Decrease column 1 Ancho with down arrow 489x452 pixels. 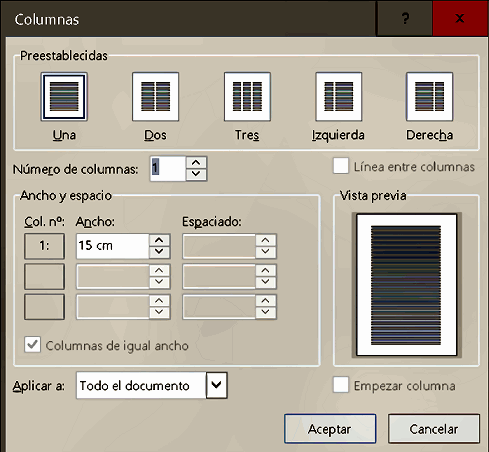(159, 252)
